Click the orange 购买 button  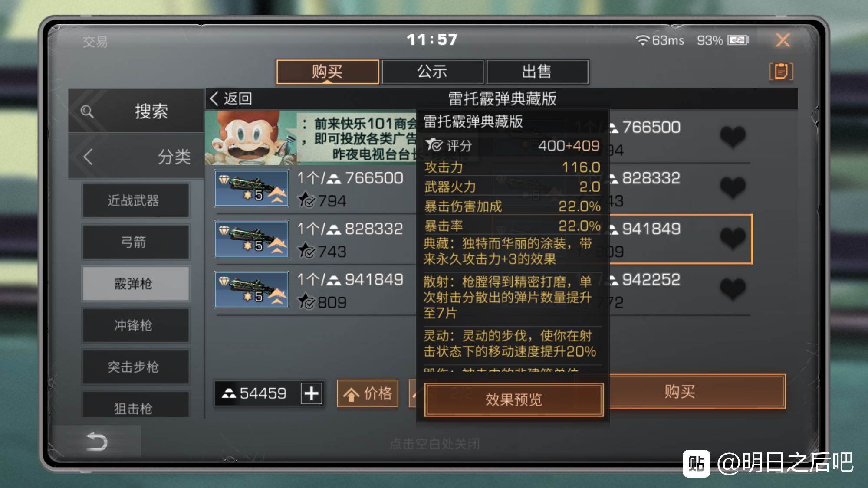point(680,392)
